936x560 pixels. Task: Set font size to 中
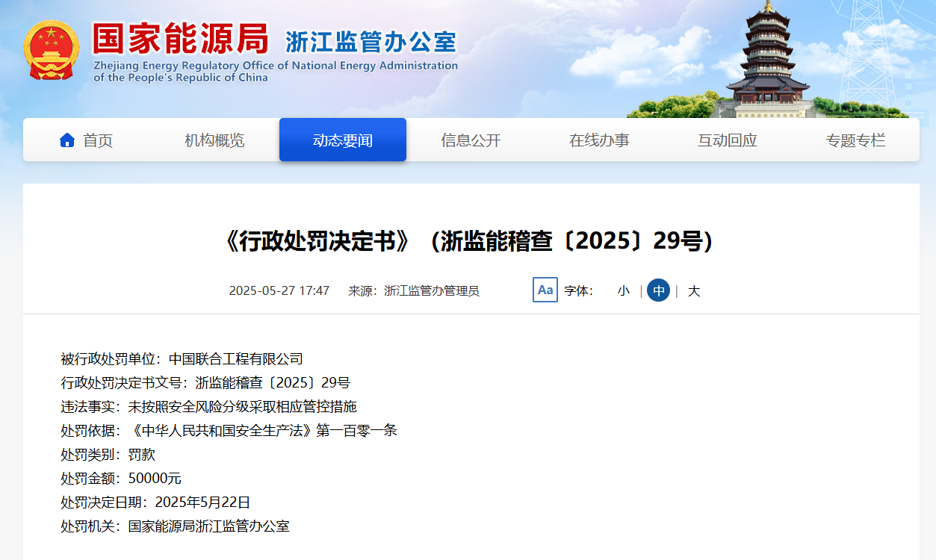[x=658, y=290]
